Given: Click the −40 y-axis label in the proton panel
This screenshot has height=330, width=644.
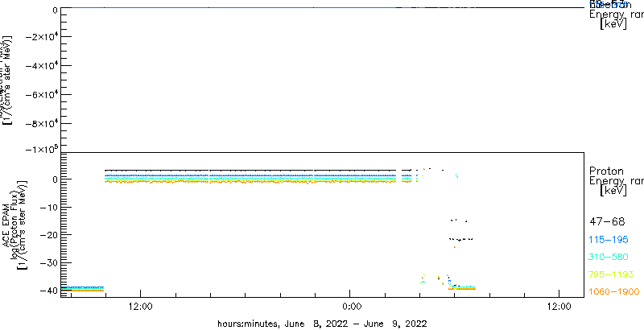Looking at the screenshot, I should (x=48, y=291).
